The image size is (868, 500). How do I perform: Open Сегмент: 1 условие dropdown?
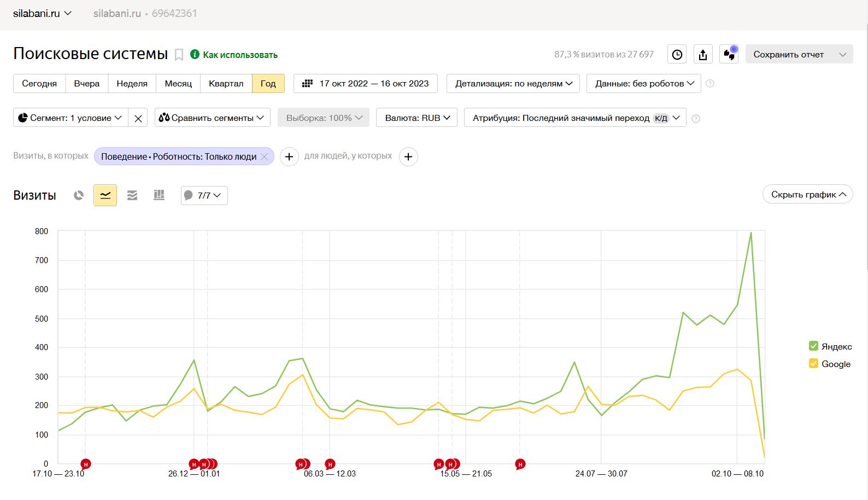click(71, 118)
